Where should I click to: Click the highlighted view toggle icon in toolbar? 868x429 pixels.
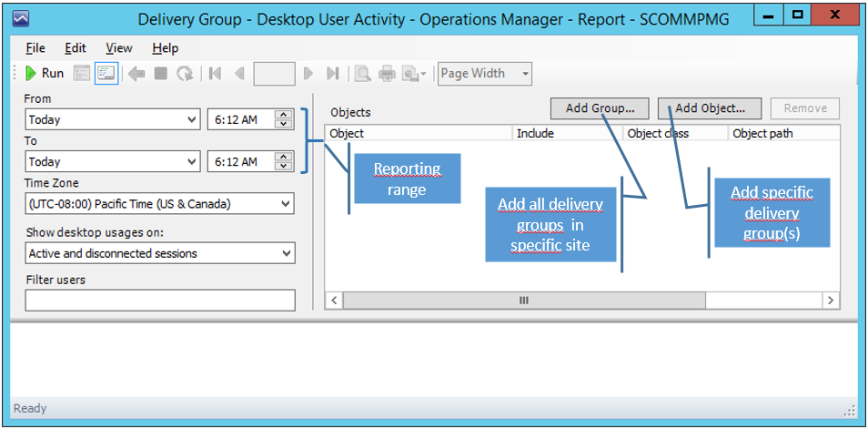tap(106, 74)
